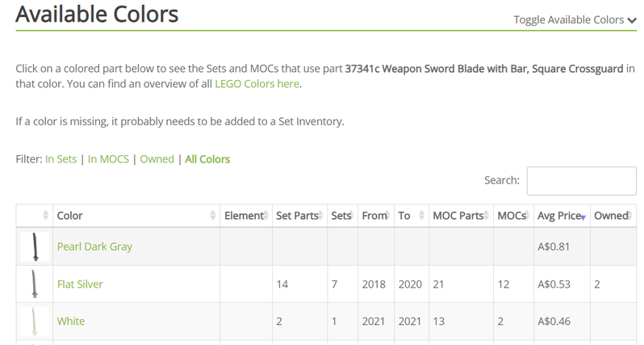Sort table by Color column
Image resolution: width=644 pixels, height=345 pixels.
point(69,216)
